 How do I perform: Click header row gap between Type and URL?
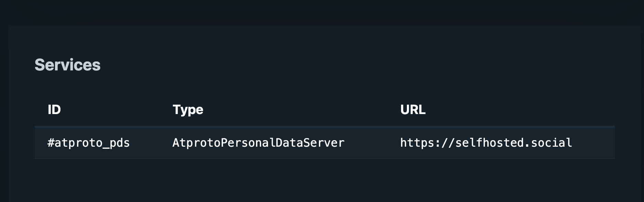click(302, 110)
